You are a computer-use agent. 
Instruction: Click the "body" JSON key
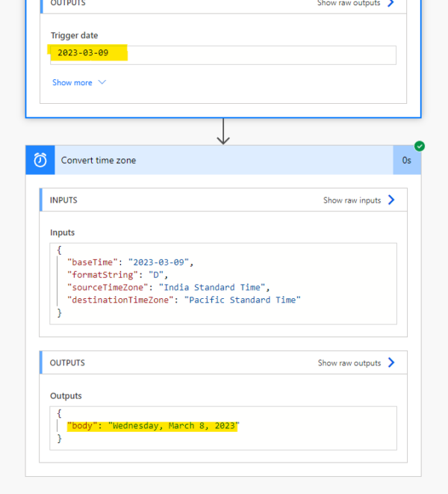pos(82,426)
